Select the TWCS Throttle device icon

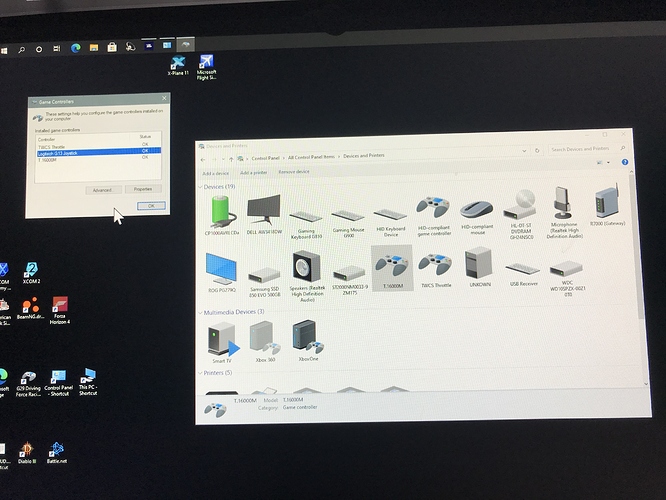[x=435, y=270]
